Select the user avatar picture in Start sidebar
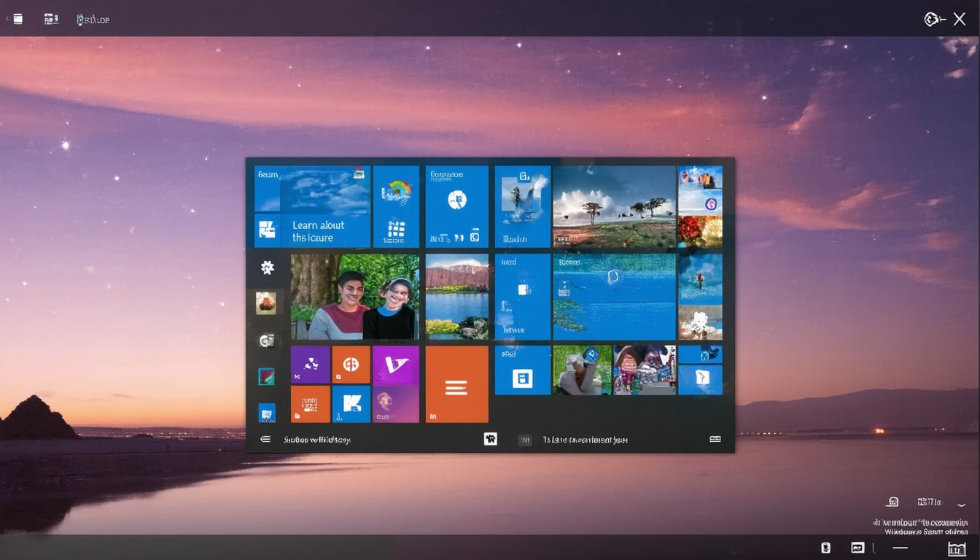The height and width of the screenshot is (560, 980). pyautogui.click(x=266, y=302)
